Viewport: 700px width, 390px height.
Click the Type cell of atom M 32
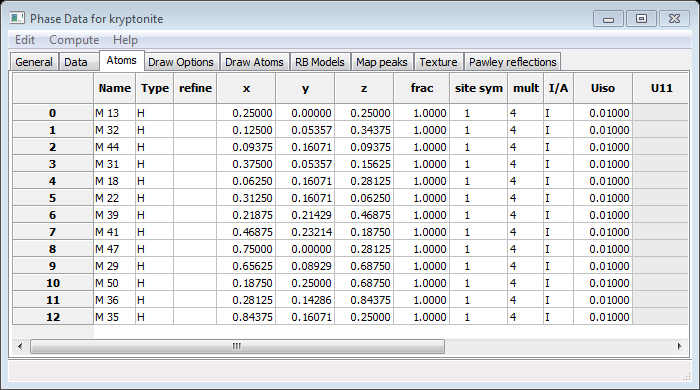(155, 130)
